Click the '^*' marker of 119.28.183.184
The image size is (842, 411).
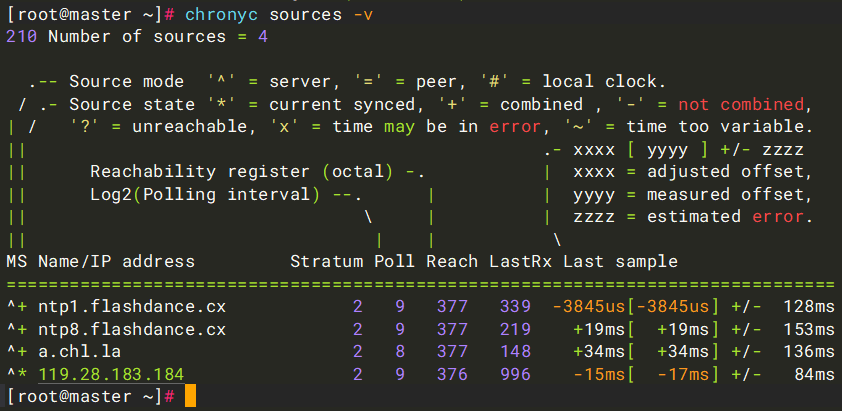pos(17,374)
